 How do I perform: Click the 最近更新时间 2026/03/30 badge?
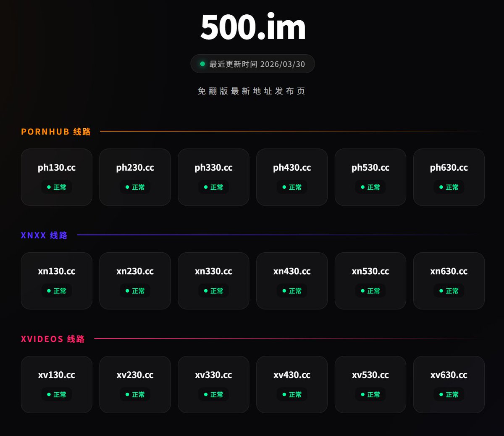(253, 64)
